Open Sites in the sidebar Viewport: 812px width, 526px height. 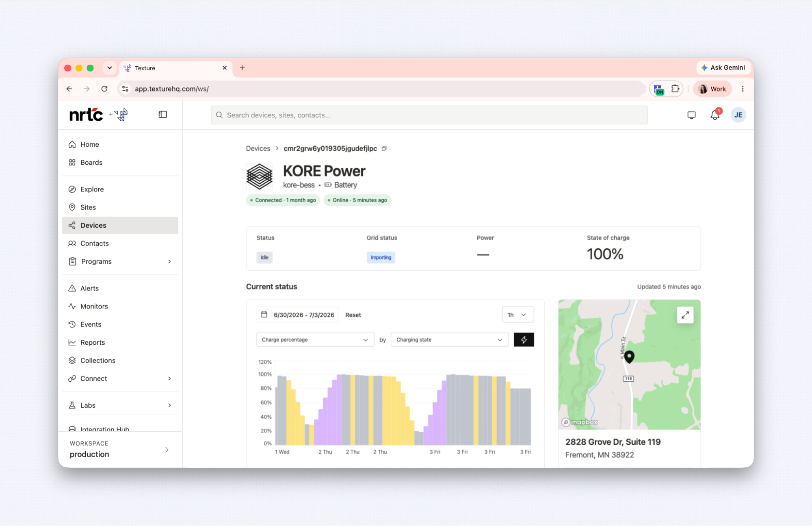(x=120, y=207)
